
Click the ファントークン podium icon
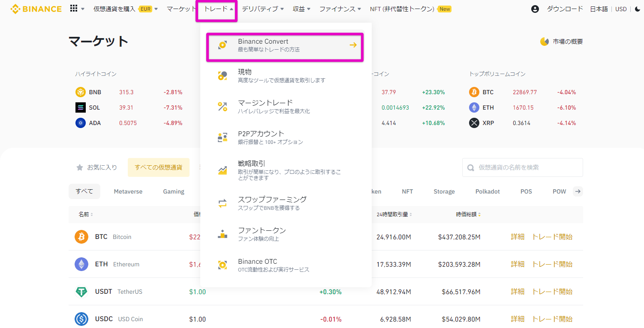click(x=223, y=234)
